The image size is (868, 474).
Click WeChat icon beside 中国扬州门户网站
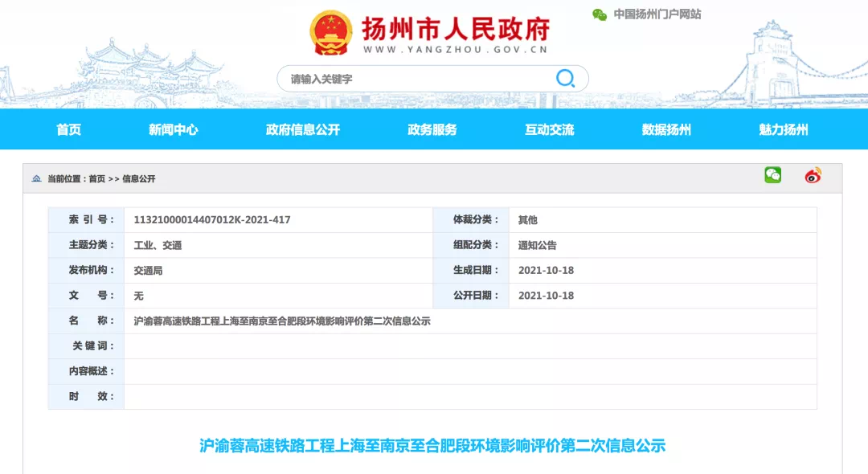[x=600, y=14]
